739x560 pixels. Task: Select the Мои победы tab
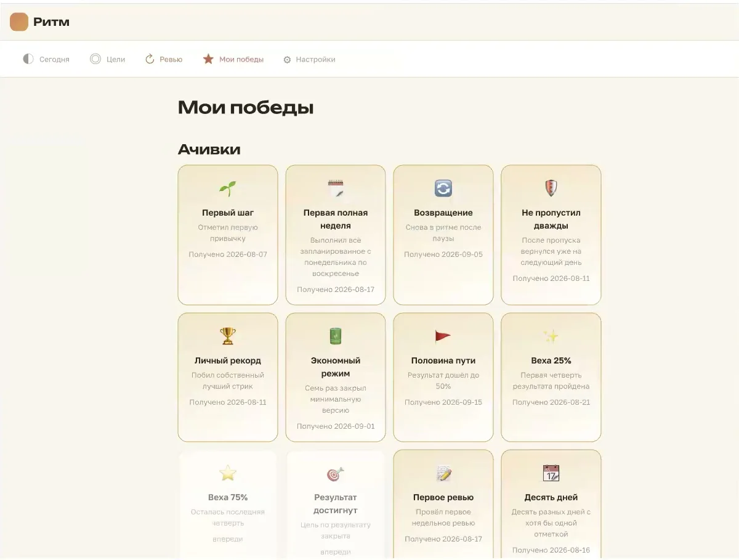click(233, 59)
